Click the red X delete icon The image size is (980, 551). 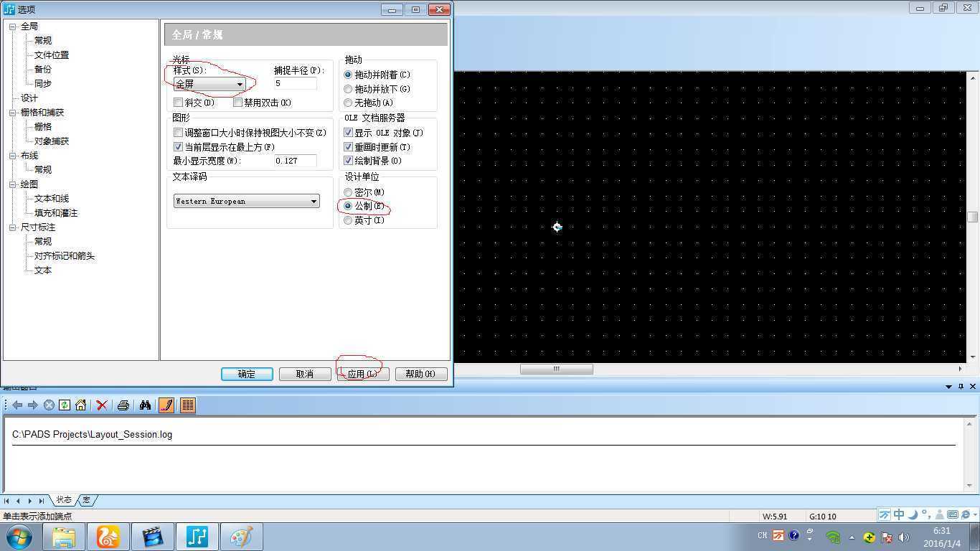tap(102, 405)
